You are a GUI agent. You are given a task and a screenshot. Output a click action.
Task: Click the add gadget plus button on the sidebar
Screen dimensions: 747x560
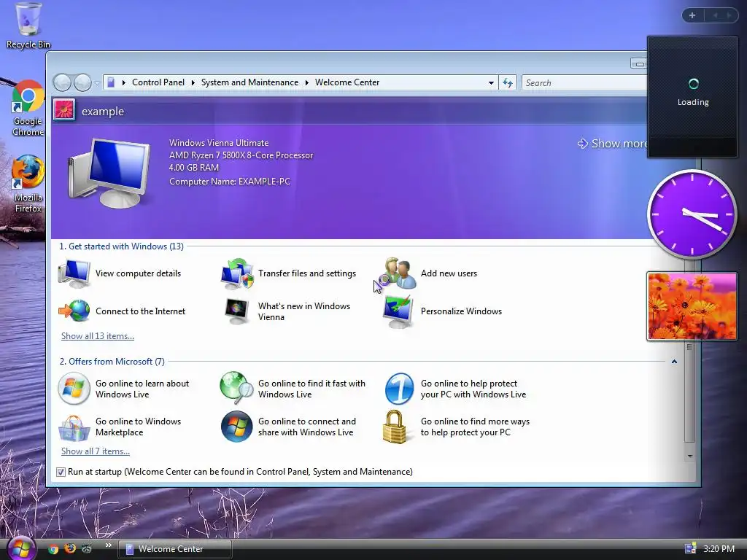click(x=692, y=15)
